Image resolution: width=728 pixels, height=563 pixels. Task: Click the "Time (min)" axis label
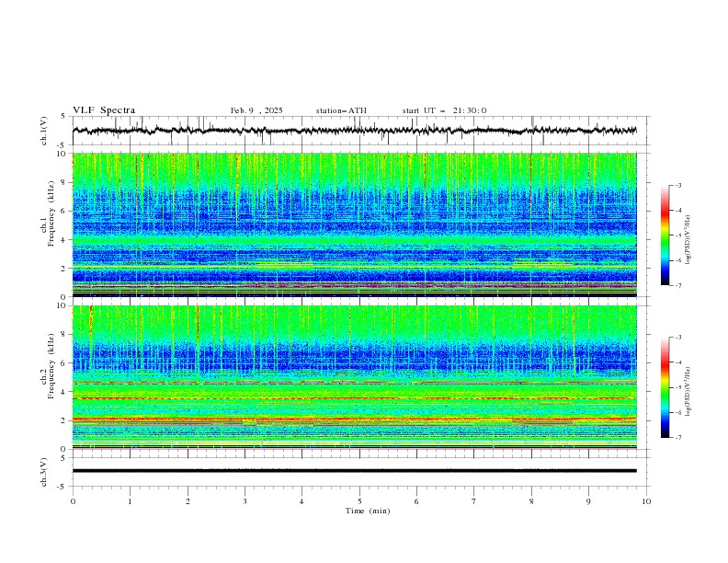click(368, 511)
